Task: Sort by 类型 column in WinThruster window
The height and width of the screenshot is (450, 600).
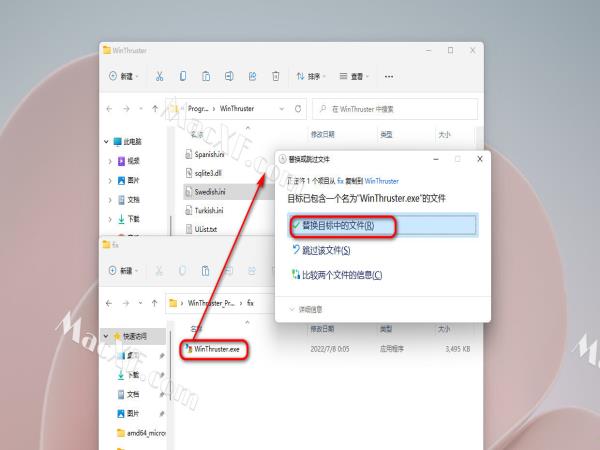Action: [386, 134]
